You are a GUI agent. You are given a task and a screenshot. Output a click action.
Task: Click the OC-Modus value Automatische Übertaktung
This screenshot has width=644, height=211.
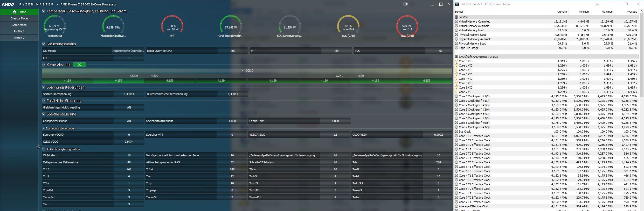[128, 51]
